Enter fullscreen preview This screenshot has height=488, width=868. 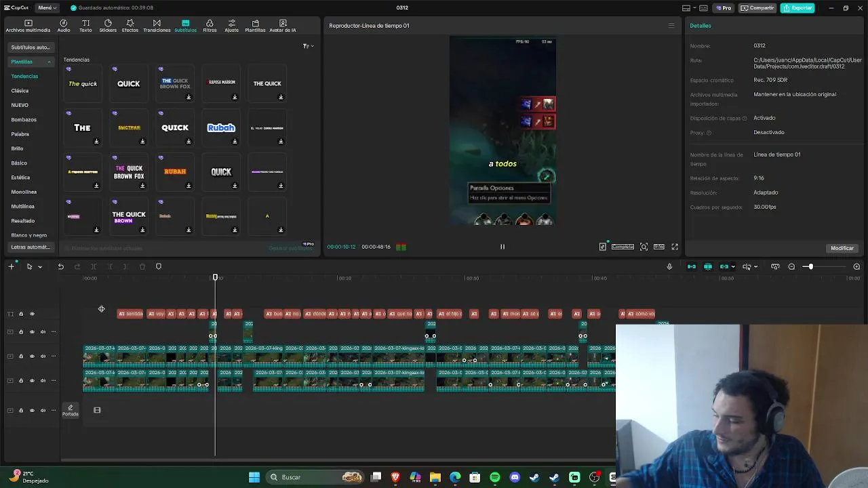[x=675, y=247]
